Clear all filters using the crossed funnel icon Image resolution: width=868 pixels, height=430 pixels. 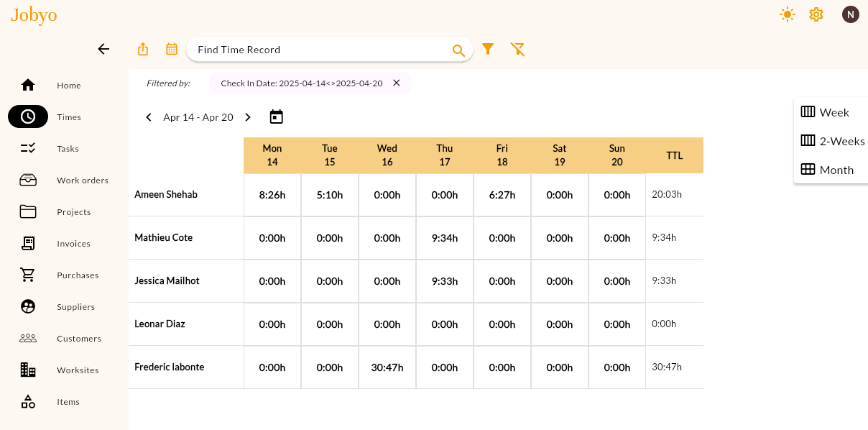coord(518,49)
